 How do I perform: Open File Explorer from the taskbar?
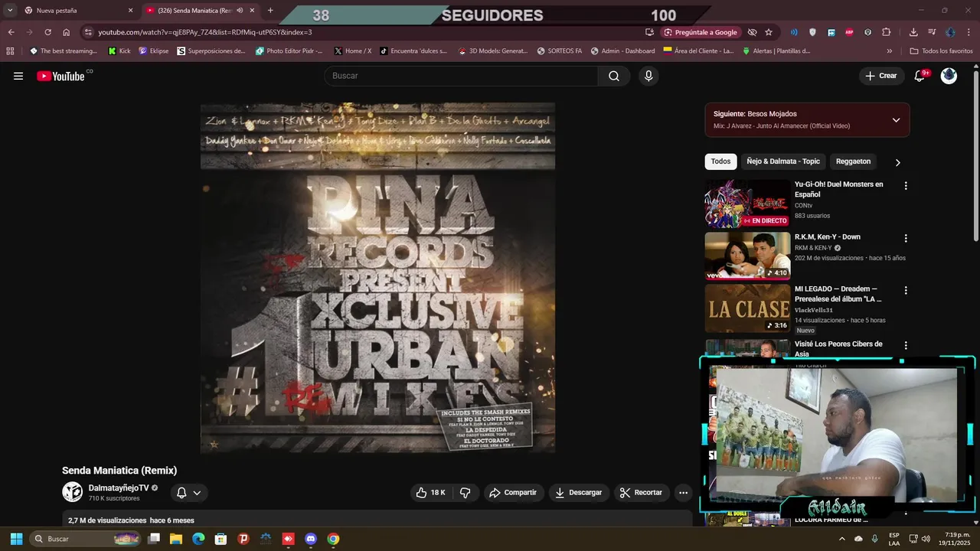[x=175, y=539]
